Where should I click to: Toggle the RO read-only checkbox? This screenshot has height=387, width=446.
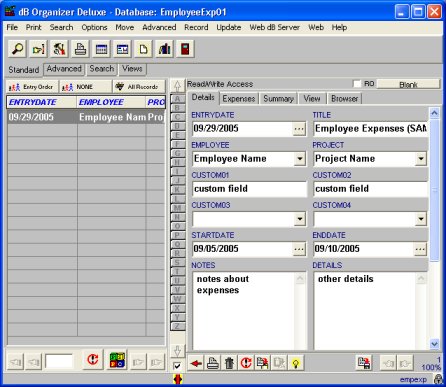tap(357, 84)
